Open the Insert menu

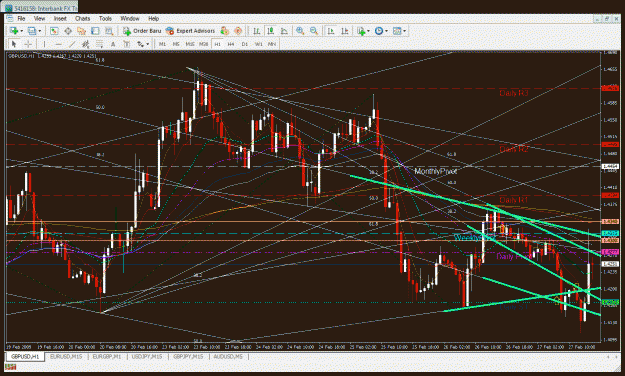(60, 18)
